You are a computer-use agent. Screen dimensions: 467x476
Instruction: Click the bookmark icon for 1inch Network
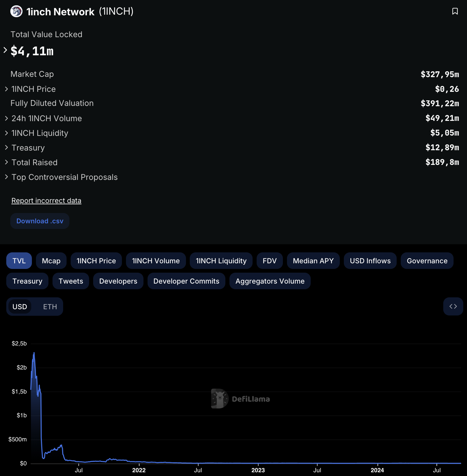click(455, 12)
